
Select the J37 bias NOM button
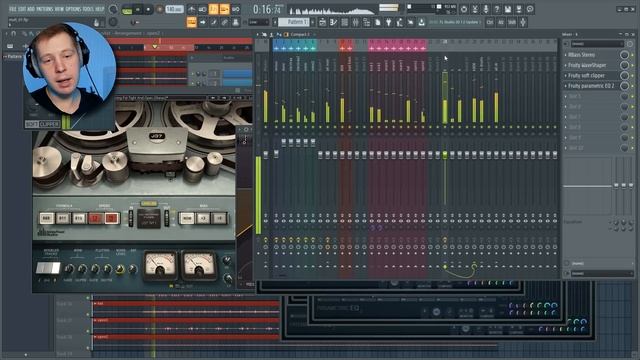187,218
